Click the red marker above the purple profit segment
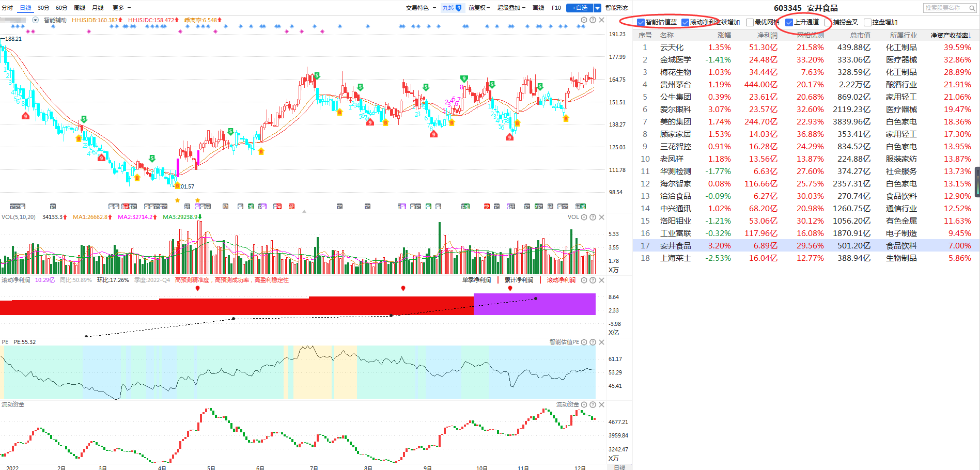The width and height of the screenshot is (980, 470). pos(510,288)
